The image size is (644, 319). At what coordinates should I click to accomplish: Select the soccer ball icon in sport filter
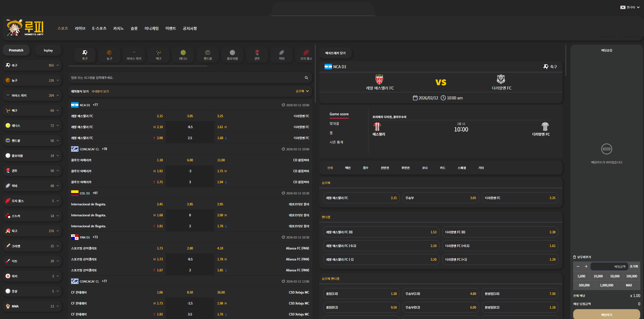point(85,53)
